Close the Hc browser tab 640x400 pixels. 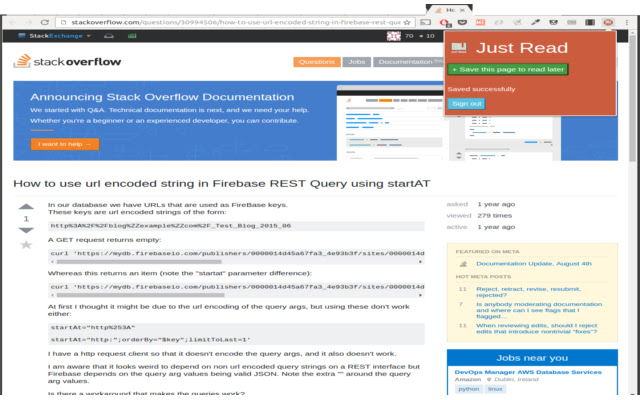tap(462, 10)
